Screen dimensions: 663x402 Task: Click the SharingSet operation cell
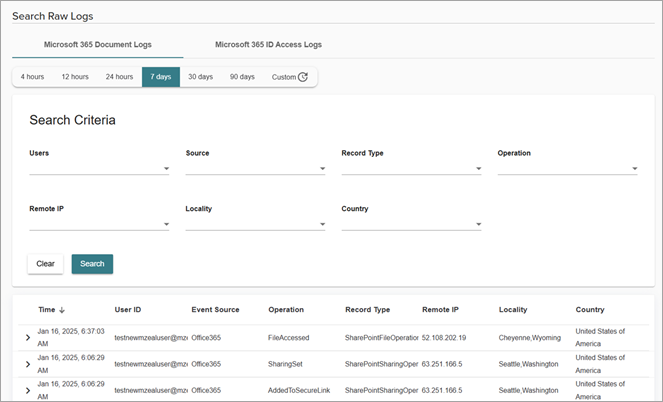point(285,364)
